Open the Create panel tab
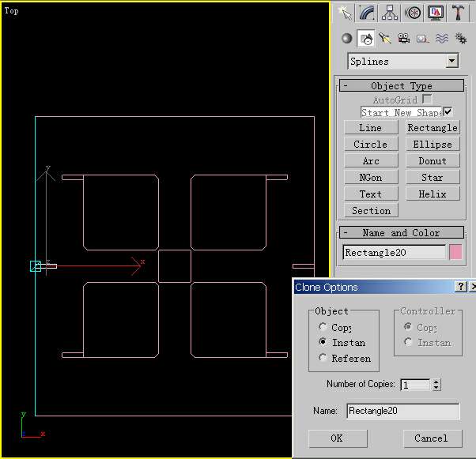The height and width of the screenshot is (459, 476). [x=345, y=13]
